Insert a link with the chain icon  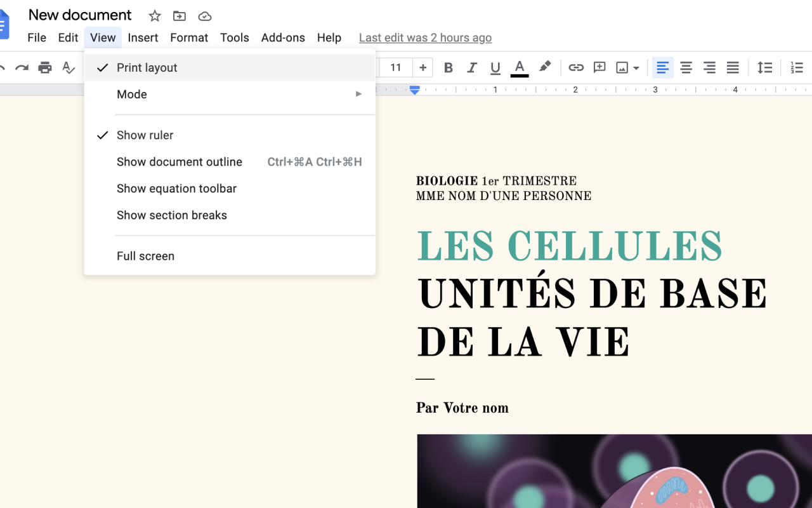576,67
